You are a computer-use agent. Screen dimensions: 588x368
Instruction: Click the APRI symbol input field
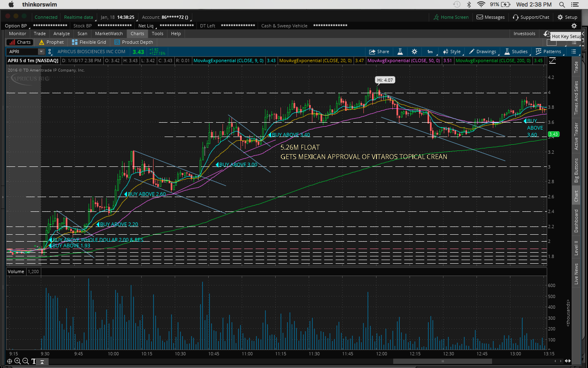[22, 52]
